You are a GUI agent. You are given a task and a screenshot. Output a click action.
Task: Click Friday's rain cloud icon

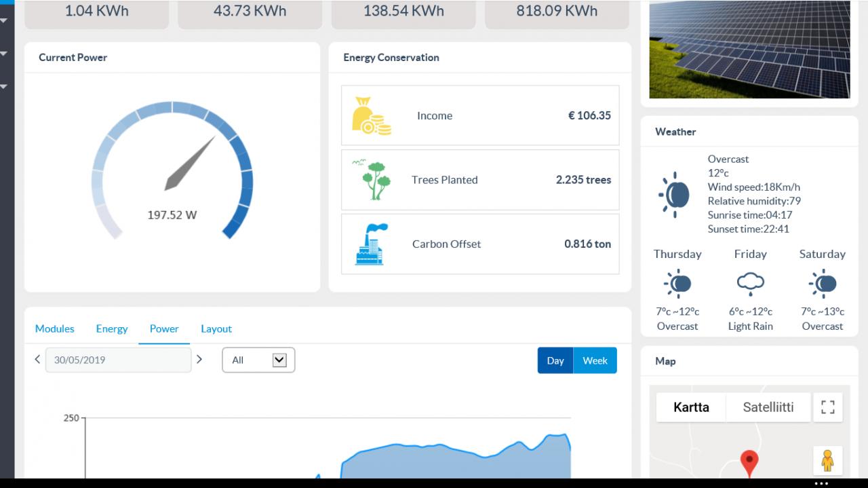click(750, 283)
